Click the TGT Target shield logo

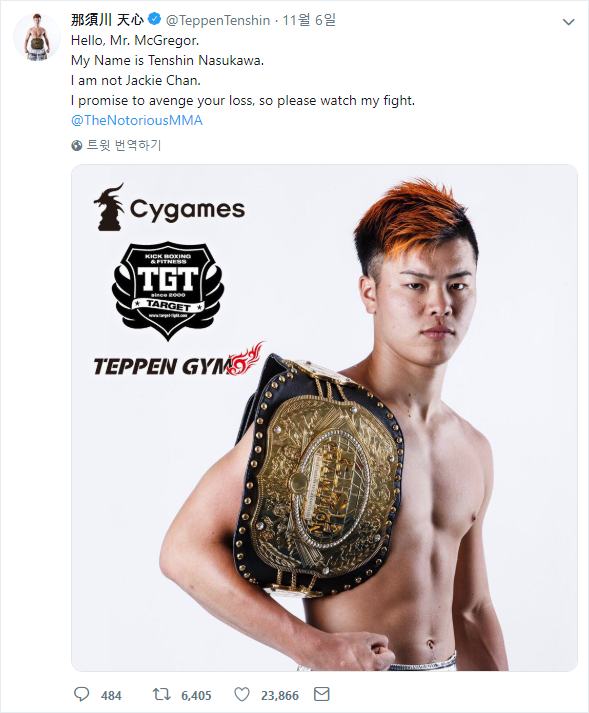coord(168,291)
